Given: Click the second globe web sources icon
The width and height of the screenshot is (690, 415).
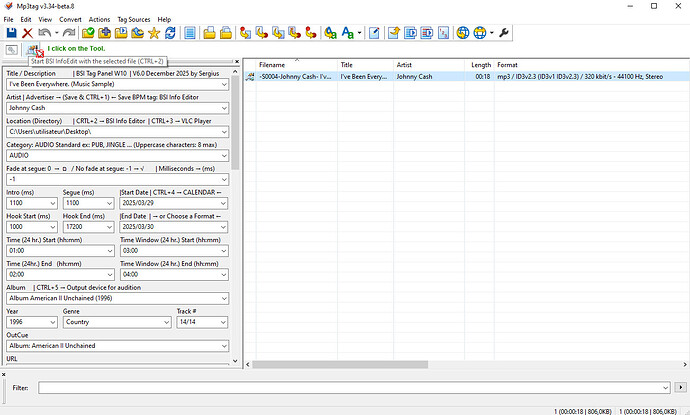Looking at the screenshot, I should (480, 33).
